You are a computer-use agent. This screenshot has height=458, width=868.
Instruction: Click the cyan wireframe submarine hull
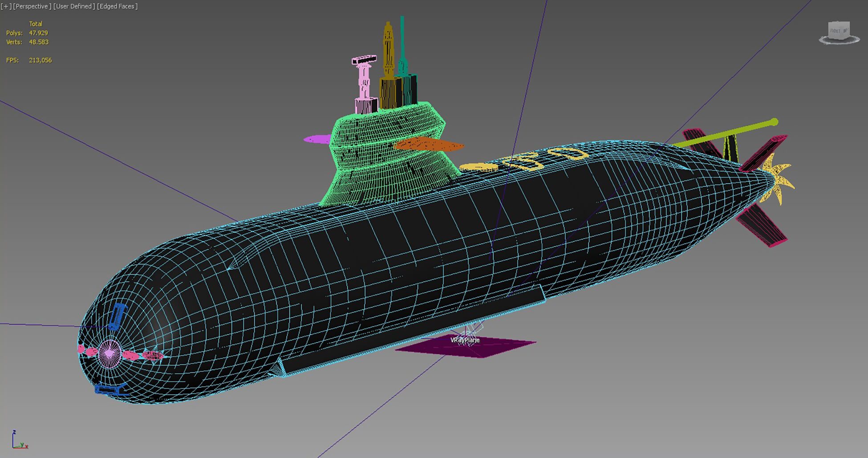(x=401, y=267)
